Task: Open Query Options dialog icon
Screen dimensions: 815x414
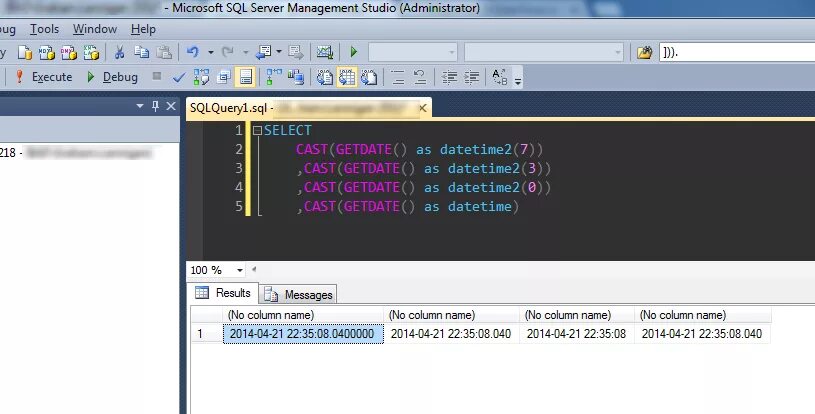Action: (224, 77)
